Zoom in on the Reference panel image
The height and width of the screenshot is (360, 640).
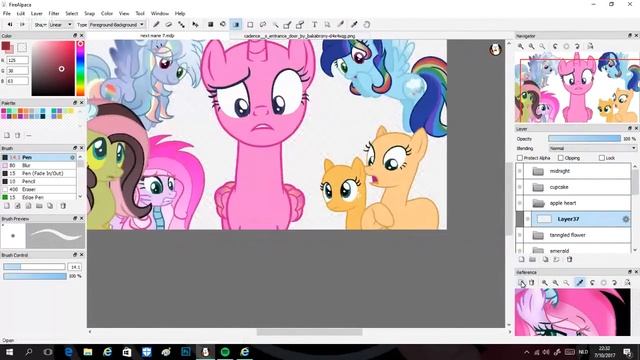click(x=544, y=282)
